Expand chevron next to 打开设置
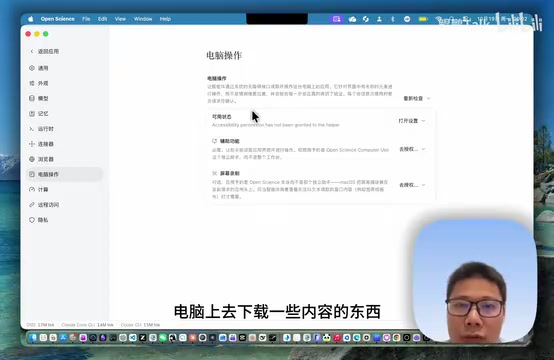This screenshot has width=554, height=360. pyautogui.click(x=424, y=121)
